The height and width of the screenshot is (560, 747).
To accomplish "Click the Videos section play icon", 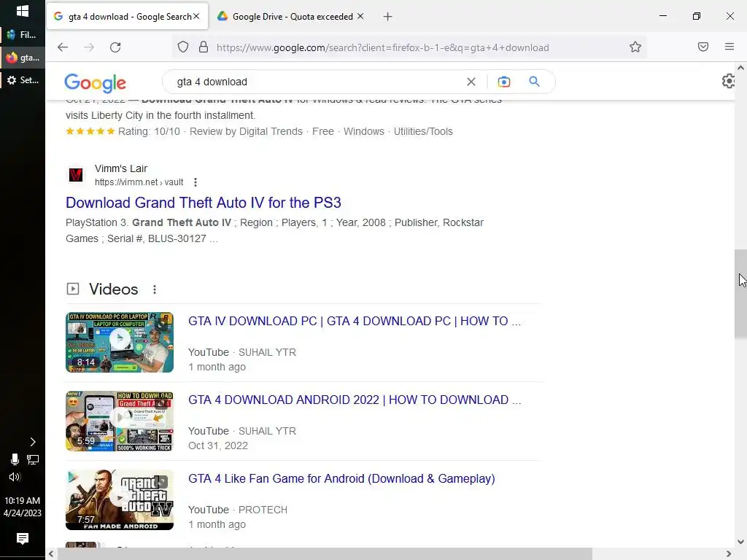I will pos(73,289).
